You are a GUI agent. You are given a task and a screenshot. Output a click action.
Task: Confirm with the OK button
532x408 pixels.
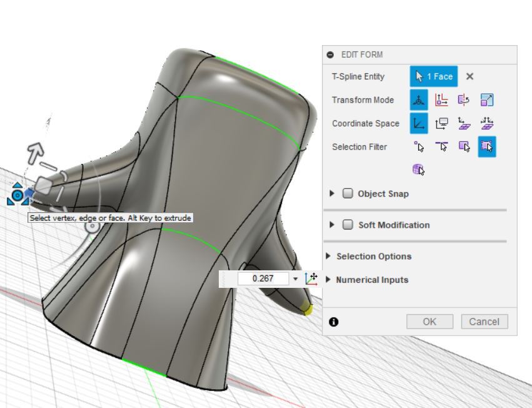coord(429,322)
